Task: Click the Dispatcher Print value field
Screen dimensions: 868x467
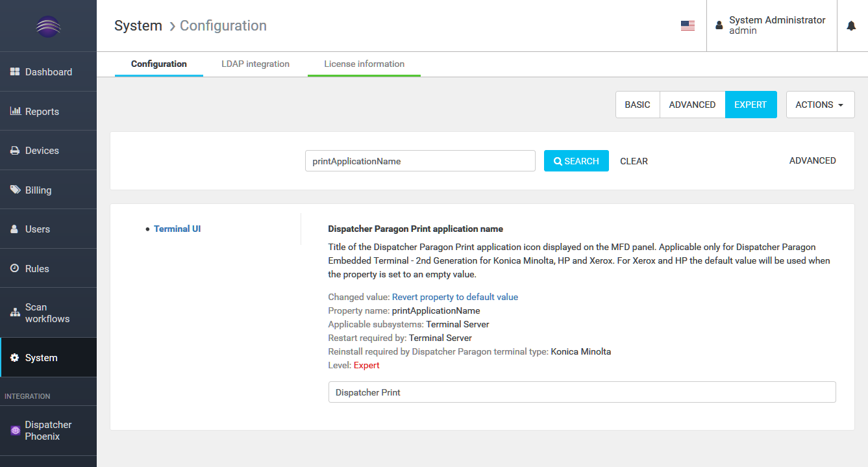Action: tap(582, 392)
